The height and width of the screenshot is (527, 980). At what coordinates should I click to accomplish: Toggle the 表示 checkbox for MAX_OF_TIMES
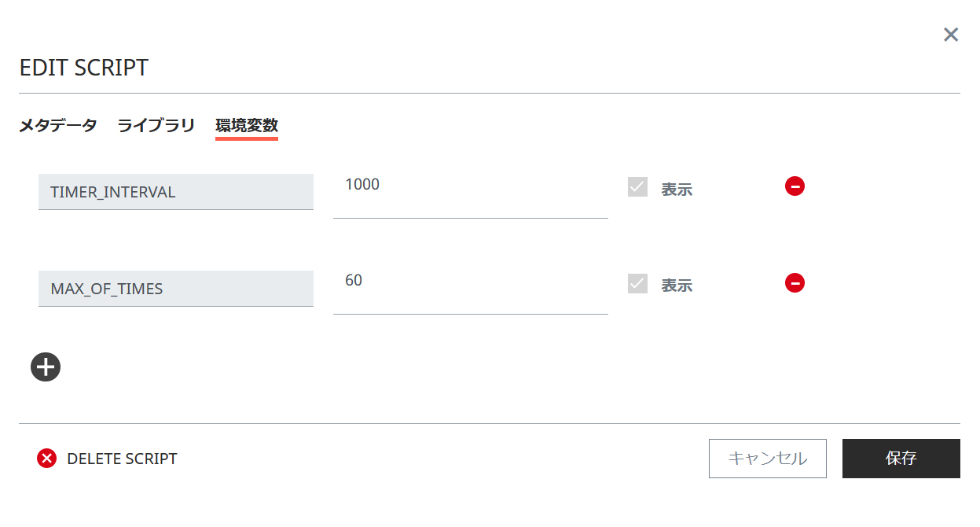pyautogui.click(x=637, y=283)
